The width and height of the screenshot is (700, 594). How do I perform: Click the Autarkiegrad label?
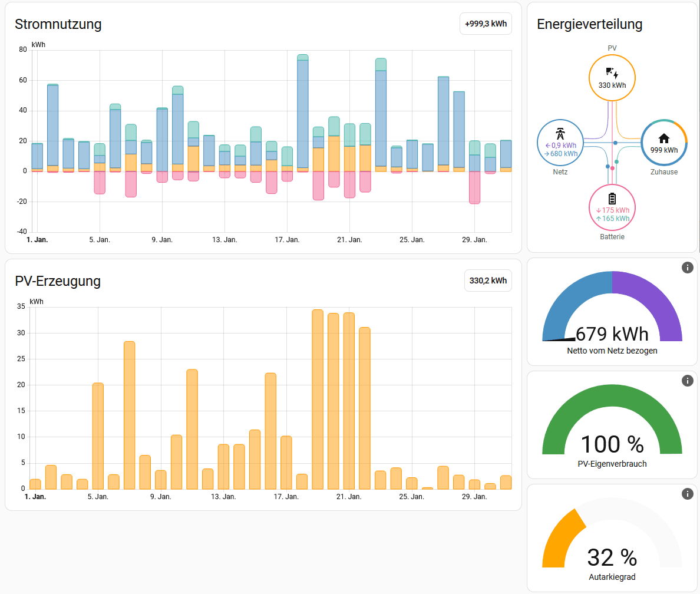pos(612,576)
